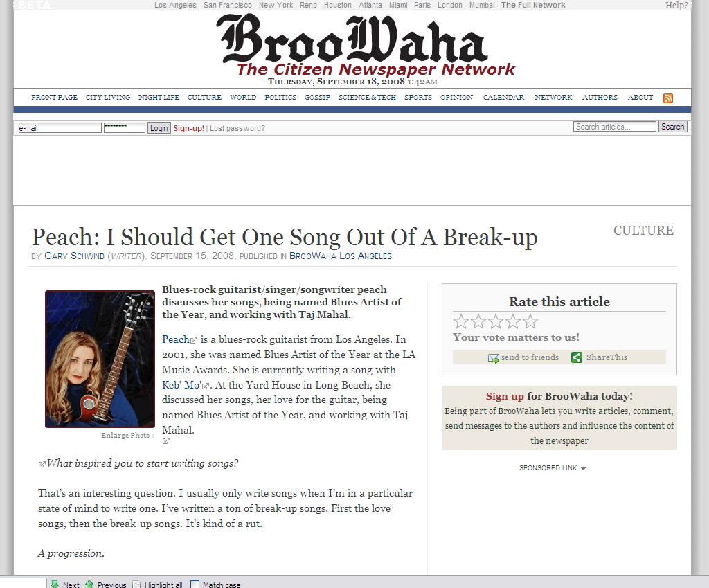This screenshot has height=588, width=709.
Task: Click the ShareThis link text
Action: click(607, 357)
